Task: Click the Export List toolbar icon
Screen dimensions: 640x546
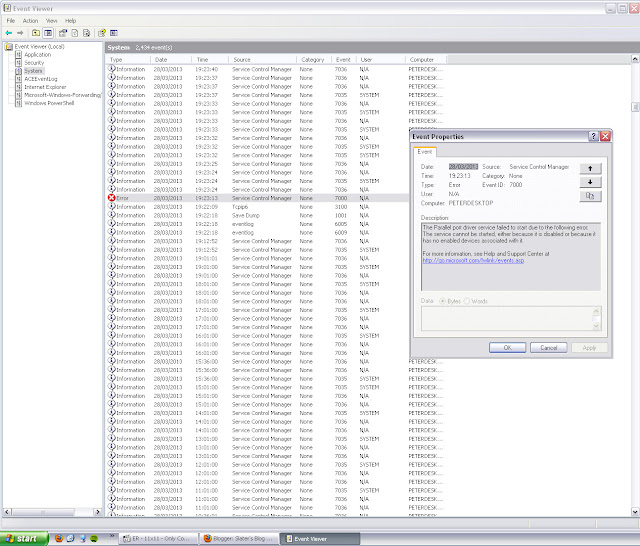Action: point(87,33)
